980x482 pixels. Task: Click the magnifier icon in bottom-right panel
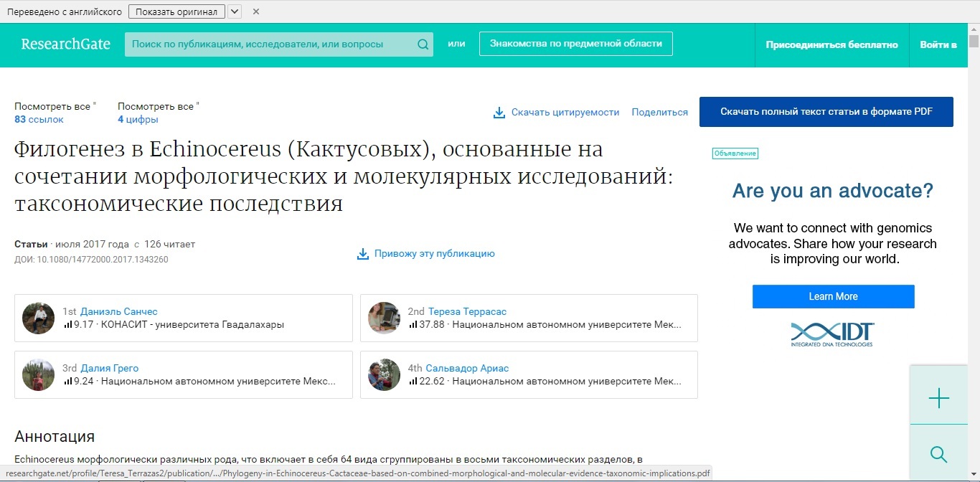coord(938,454)
